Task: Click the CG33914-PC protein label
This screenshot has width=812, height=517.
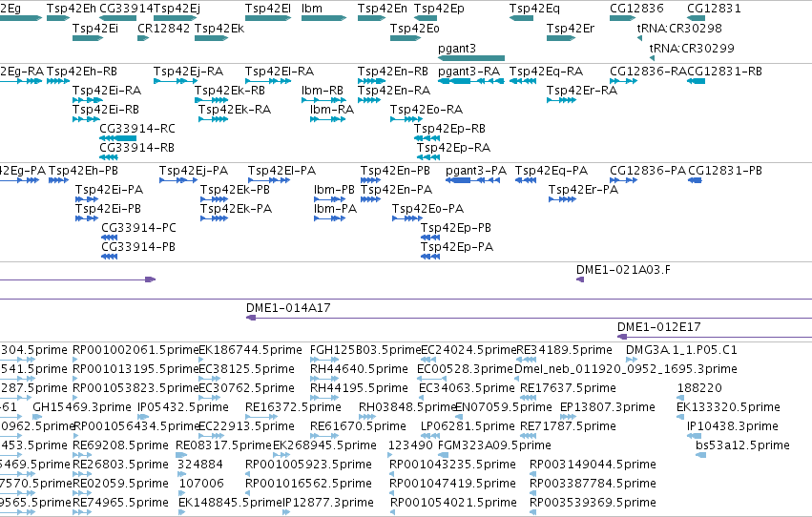Action: point(138,228)
